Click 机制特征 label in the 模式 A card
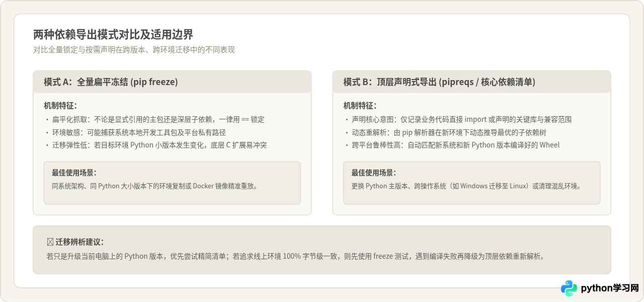644x302 pixels. [x=60, y=106]
